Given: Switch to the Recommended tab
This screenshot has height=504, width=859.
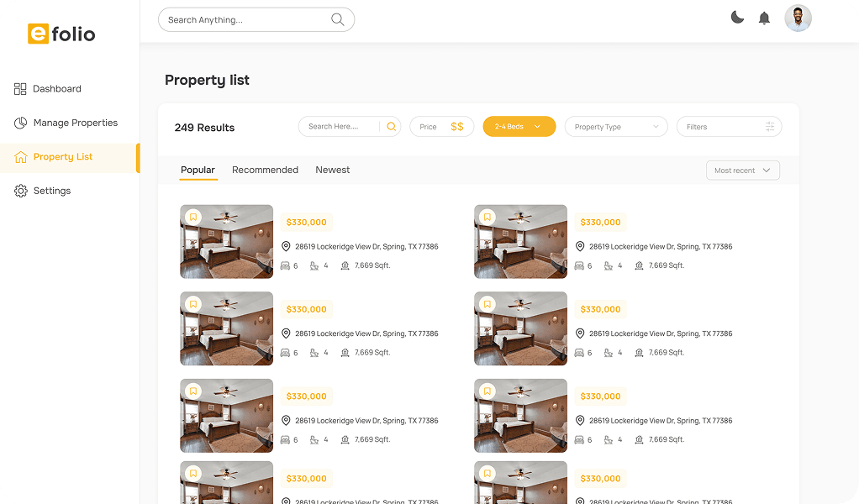Looking at the screenshot, I should click(265, 170).
